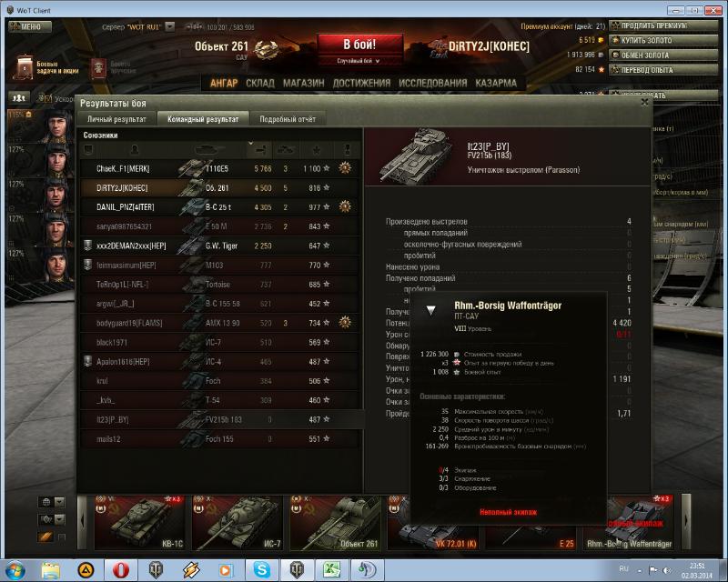The image size is (728, 582).
Task: Select player row ToRn0p1L[-NFL-]
Action: point(220,284)
